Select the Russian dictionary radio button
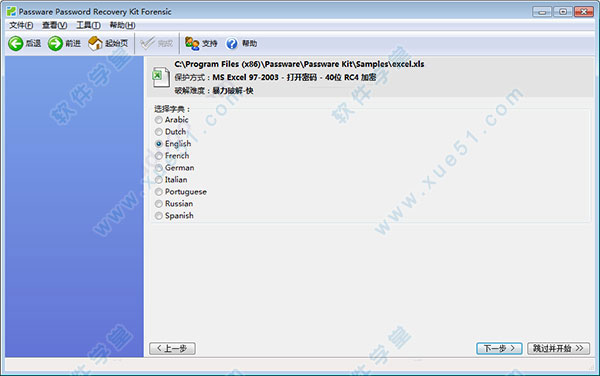Image resolution: width=600 pixels, height=376 pixels. pyautogui.click(x=159, y=204)
